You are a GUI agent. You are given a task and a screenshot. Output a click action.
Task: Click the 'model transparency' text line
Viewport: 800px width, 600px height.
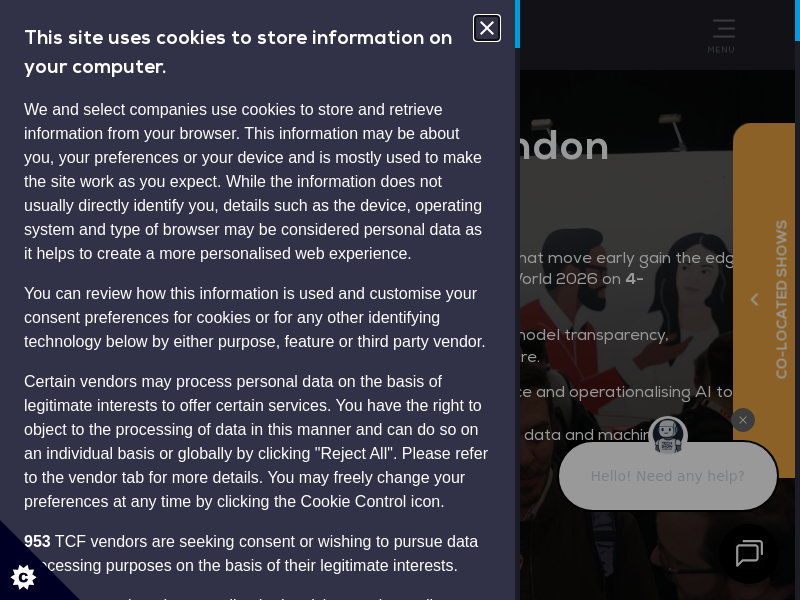point(594,335)
